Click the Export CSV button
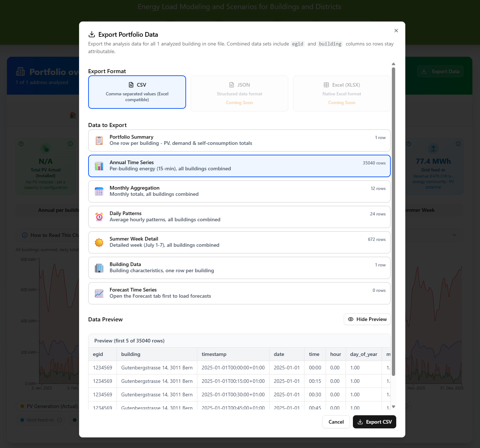This screenshot has width=480, height=448. pos(374,422)
